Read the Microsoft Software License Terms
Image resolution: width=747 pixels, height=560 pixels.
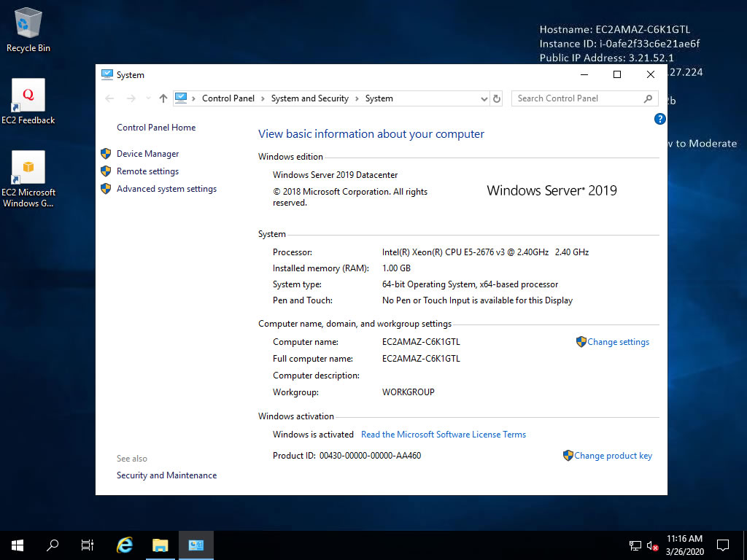444,435
